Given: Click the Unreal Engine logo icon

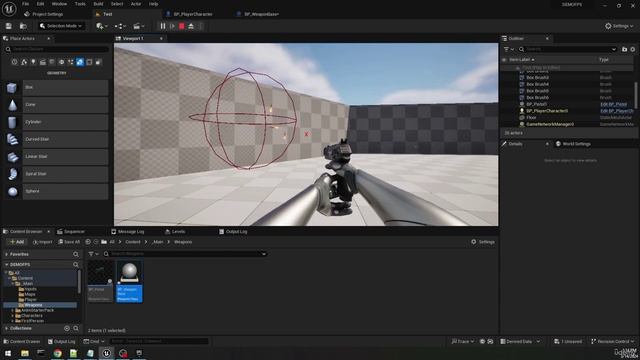Looking at the screenshot, I should pyautogui.click(x=9, y=9).
